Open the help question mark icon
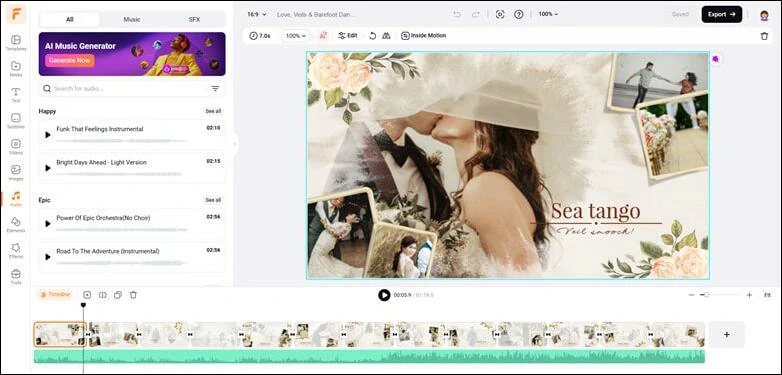The width and height of the screenshot is (782, 375). coord(519,14)
